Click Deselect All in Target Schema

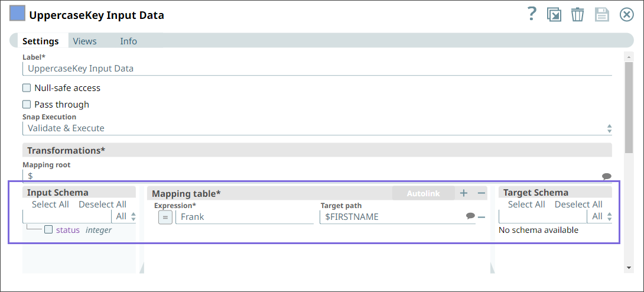coord(578,205)
